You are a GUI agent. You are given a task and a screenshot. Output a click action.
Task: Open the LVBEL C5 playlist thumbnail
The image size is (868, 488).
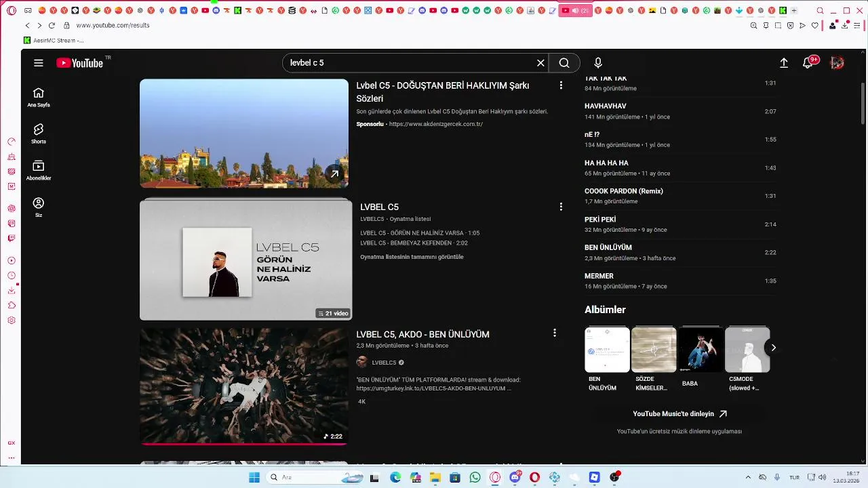pyautogui.click(x=245, y=259)
